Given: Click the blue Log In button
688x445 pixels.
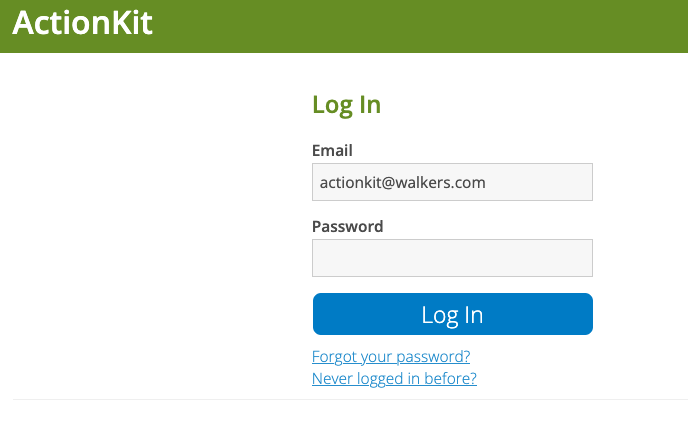Looking at the screenshot, I should pyautogui.click(x=452, y=315).
